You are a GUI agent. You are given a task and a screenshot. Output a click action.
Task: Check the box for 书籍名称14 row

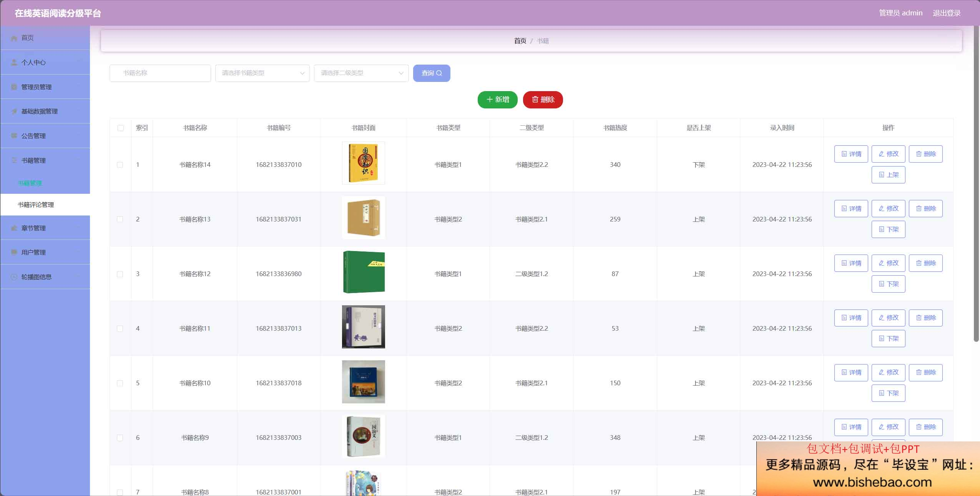[120, 165]
